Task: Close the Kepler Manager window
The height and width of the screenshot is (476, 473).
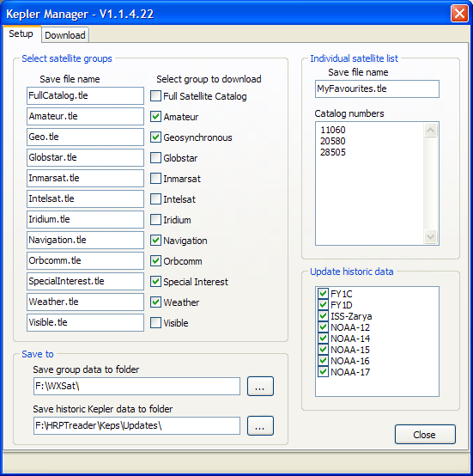Action: point(459,14)
